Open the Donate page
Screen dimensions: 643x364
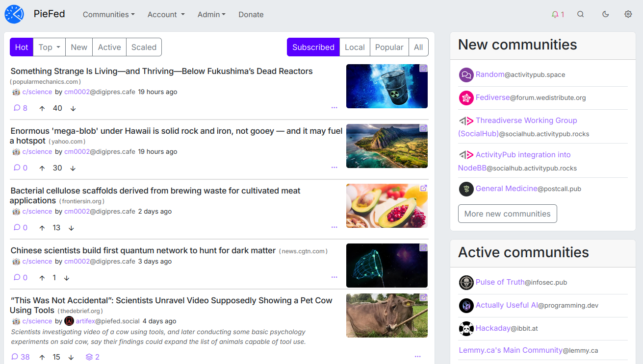(x=251, y=15)
